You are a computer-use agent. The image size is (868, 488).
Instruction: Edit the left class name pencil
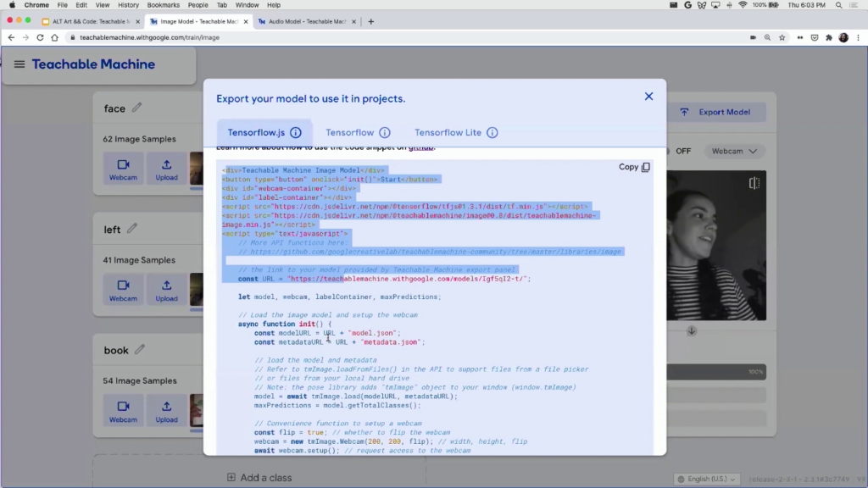click(x=131, y=228)
